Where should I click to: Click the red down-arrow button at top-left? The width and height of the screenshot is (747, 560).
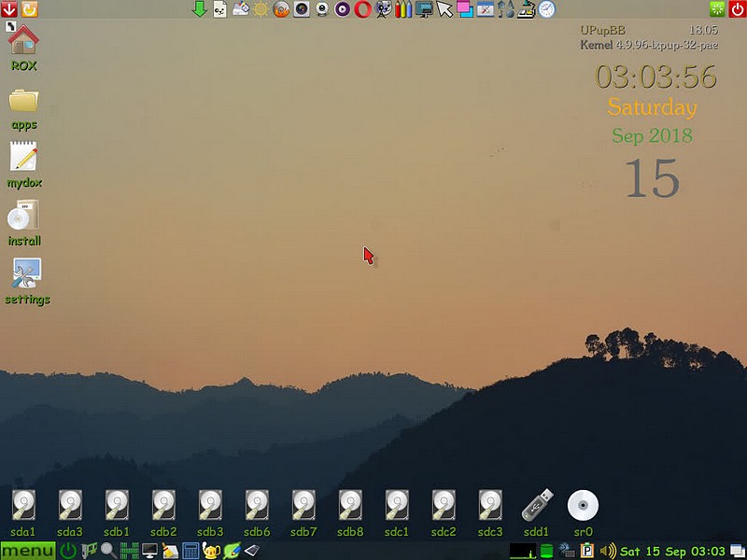[x=9, y=9]
